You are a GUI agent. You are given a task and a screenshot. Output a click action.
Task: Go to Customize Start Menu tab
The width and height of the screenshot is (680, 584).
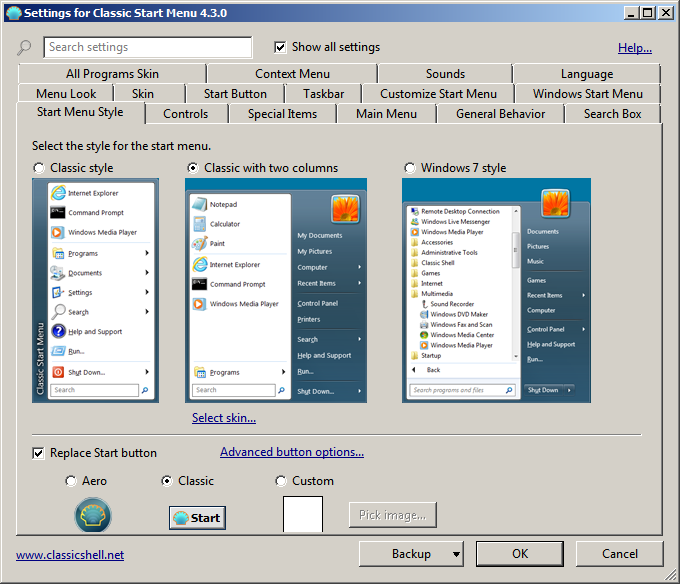coord(438,94)
